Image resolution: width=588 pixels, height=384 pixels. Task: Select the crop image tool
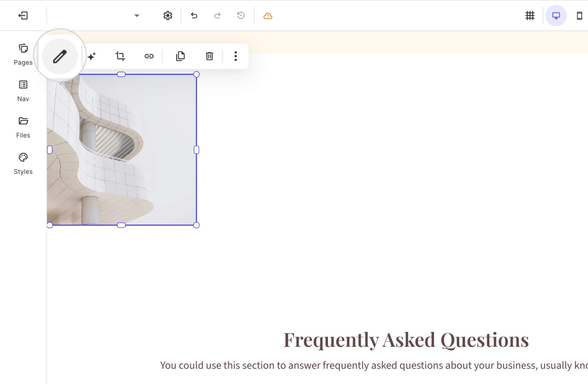(120, 56)
